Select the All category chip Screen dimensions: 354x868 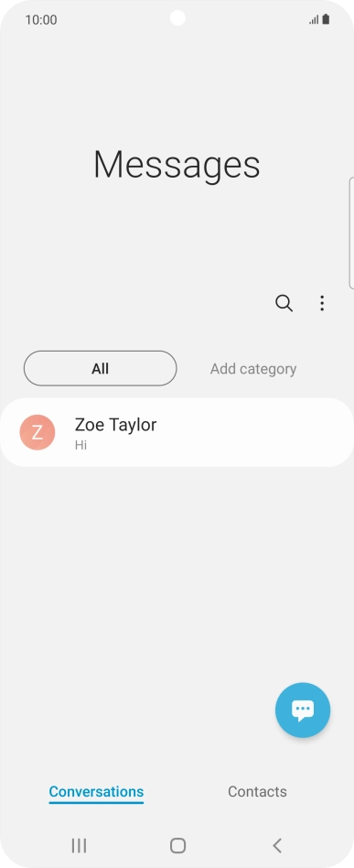point(100,368)
